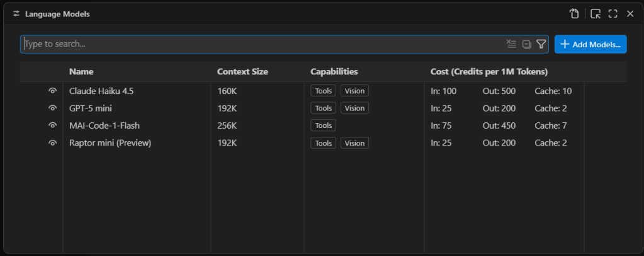Click the In: 100 cost value
Image resolution: width=644 pixels, height=256 pixels.
[x=444, y=91]
